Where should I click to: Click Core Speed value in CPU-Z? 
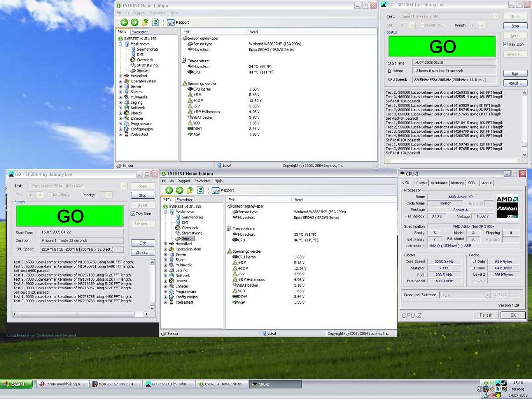[x=444, y=262]
